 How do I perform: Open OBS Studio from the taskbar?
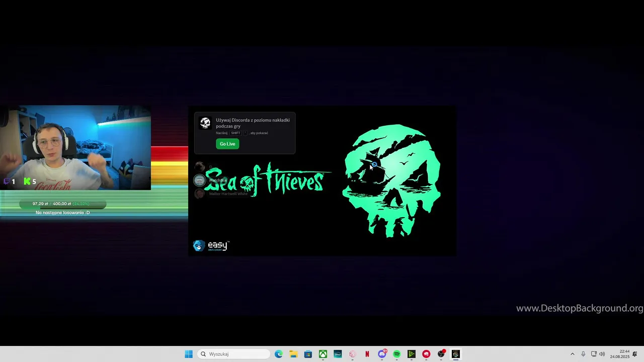(441, 354)
